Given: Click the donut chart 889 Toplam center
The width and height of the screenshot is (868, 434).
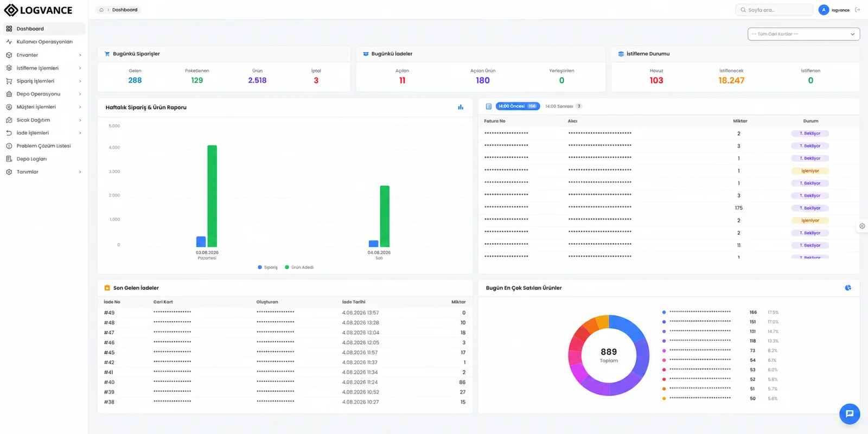Looking at the screenshot, I should (609, 355).
